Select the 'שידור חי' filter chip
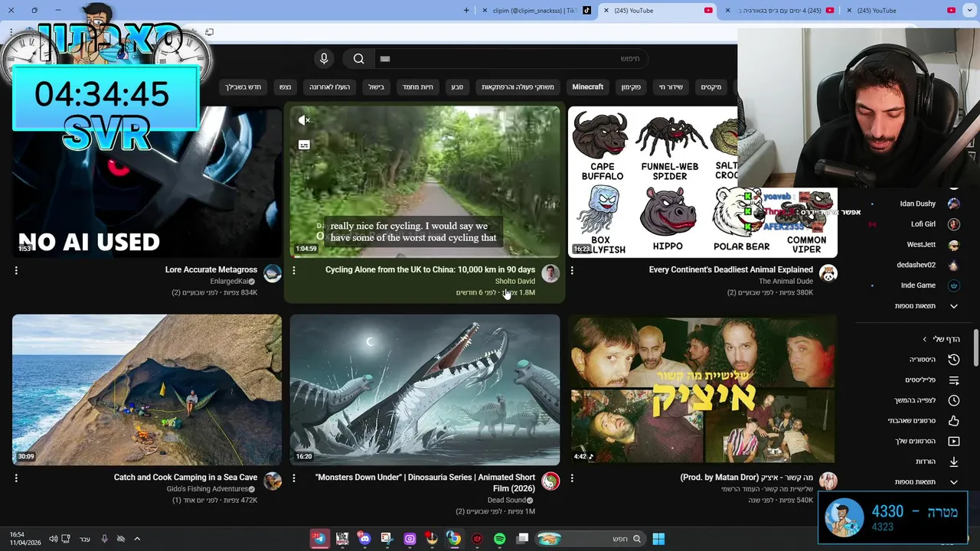 click(x=671, y=87)
